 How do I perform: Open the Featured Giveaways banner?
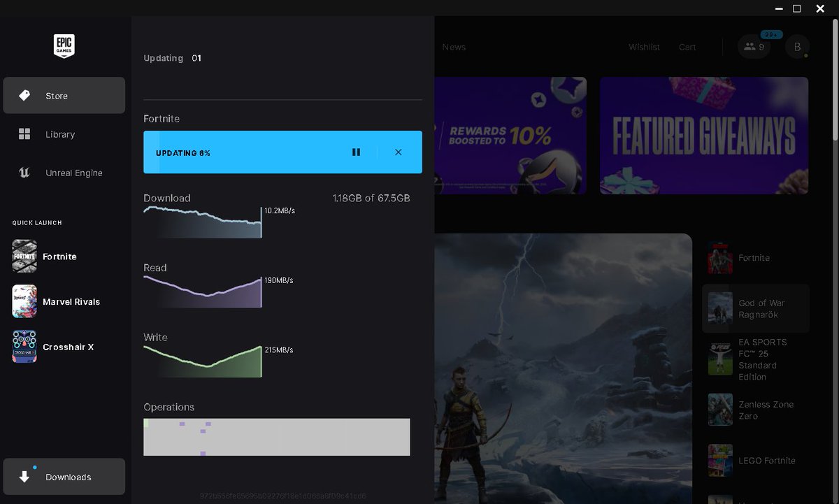click(704, 136)
